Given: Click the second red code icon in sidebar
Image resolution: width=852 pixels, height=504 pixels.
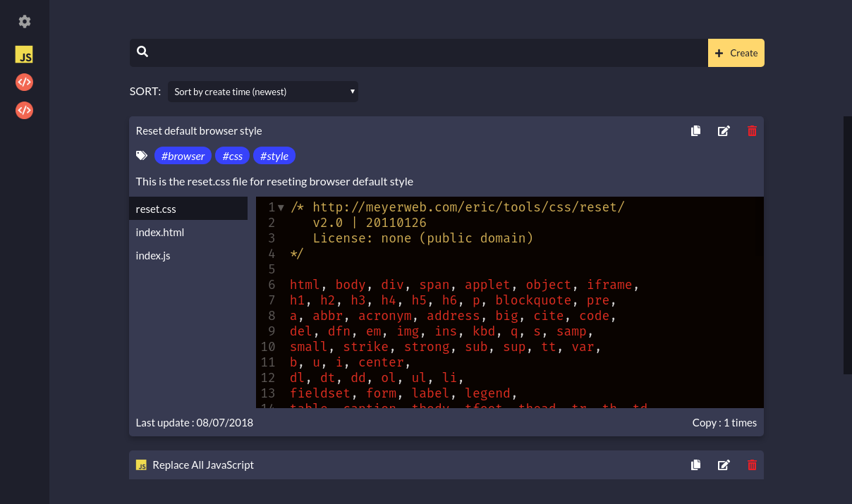Looking at the screenshot, I should [24, 110].
